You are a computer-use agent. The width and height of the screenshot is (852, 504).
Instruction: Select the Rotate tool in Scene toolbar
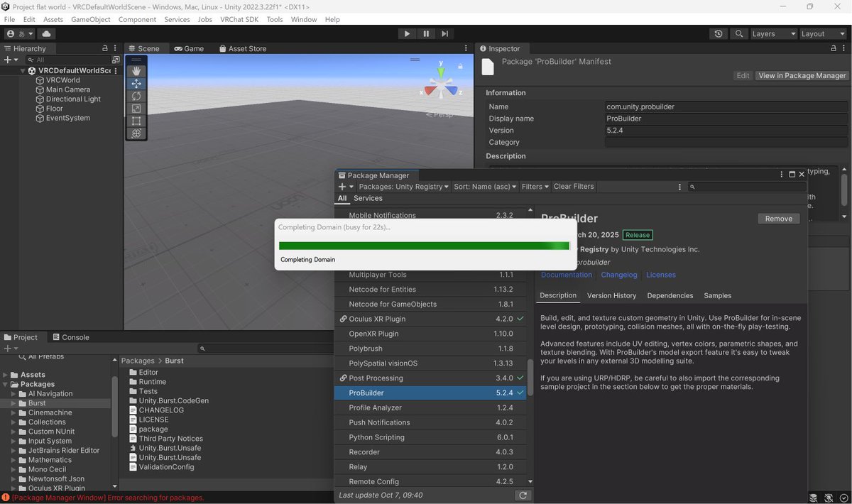tap(136, 96)
